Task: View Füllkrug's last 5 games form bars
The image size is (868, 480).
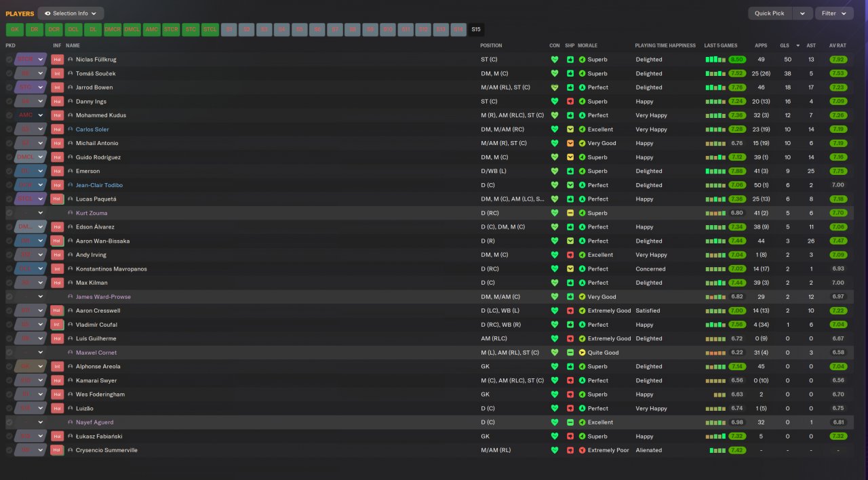Action: pos(715,60)
